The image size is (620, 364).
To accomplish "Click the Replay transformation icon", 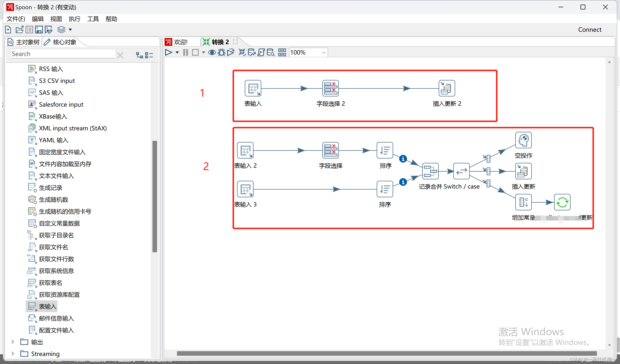I will pos(231,53).
